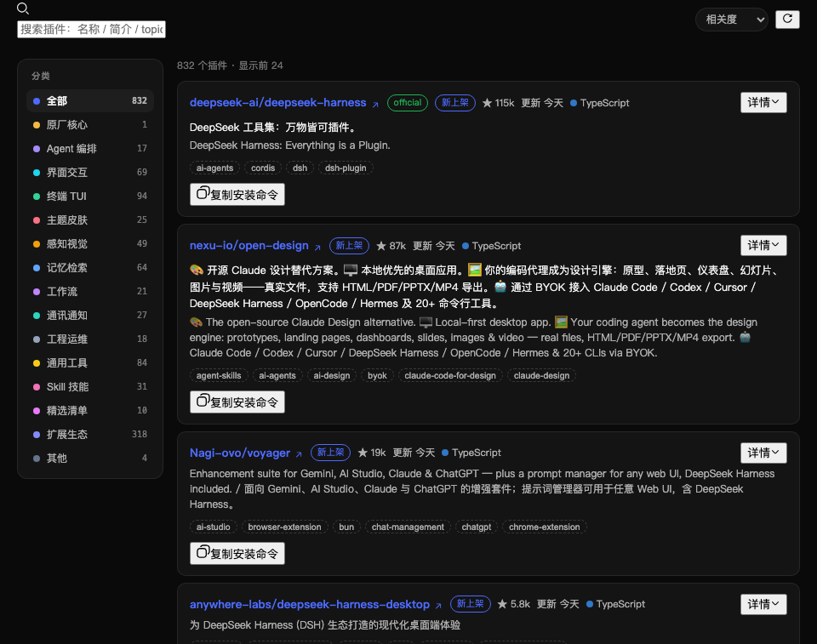Select the 扩展生态 category
Image resolution: width=817 pixels, height=644 pixels.
90,434
